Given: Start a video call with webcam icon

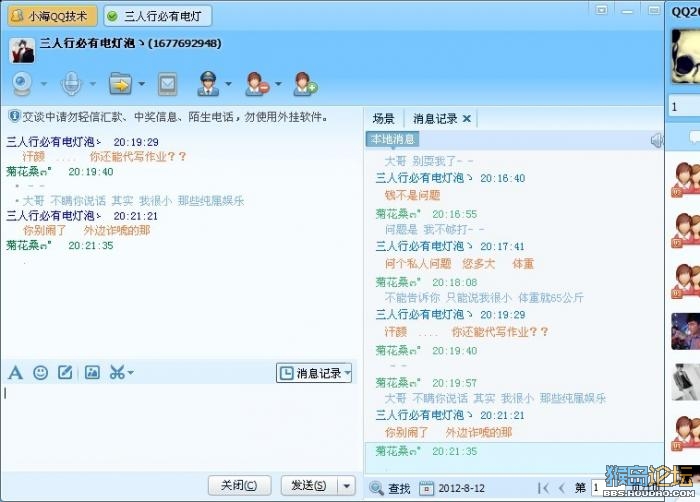Looking at the screenshot, I should [x=22, y=84].
